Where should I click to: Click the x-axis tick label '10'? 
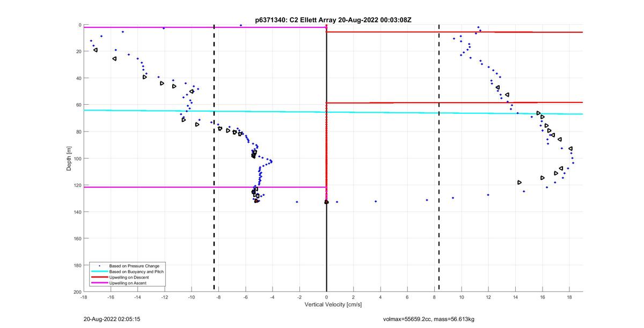click(461, 297)
